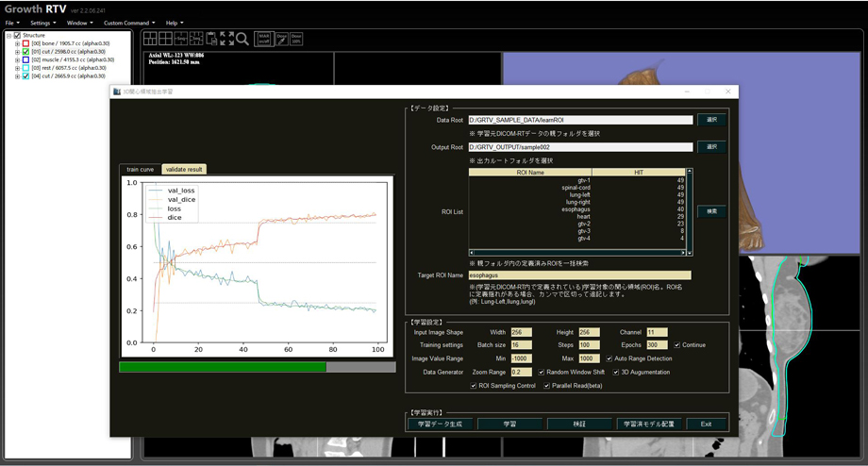
Task: Select the Dose 100% toolbar icon
Action: [296, 39]
